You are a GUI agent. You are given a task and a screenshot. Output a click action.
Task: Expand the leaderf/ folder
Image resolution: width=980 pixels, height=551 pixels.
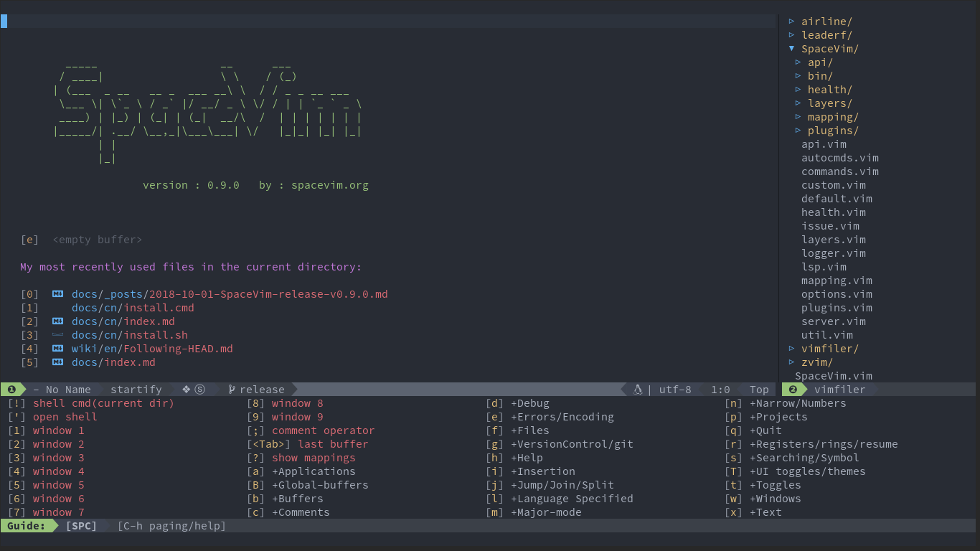point(792,35)
